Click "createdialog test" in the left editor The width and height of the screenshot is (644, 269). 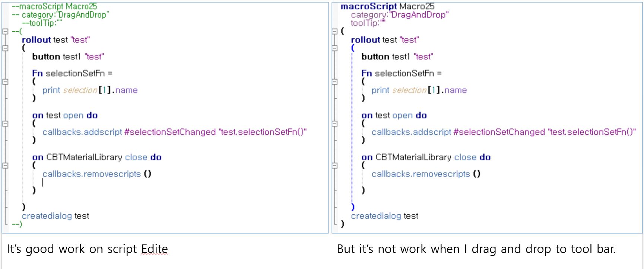click(x=55, y=216)
